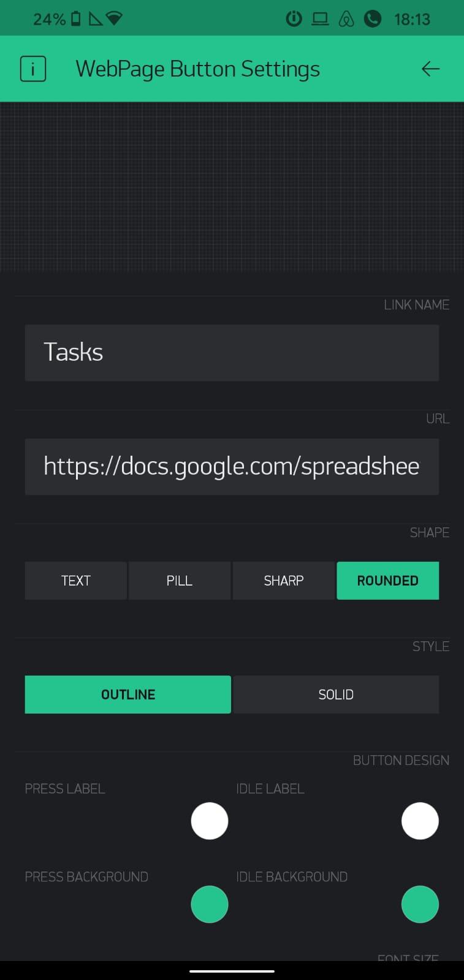Viewport: 464px width, 980px height.
Task: Tap the power/timer notification icon
Action: click(294, 18)
